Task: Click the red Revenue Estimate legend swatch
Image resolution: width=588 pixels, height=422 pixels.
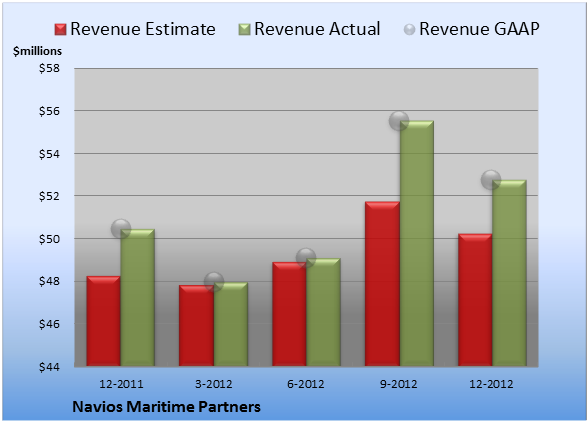Action: coord(60,29)
